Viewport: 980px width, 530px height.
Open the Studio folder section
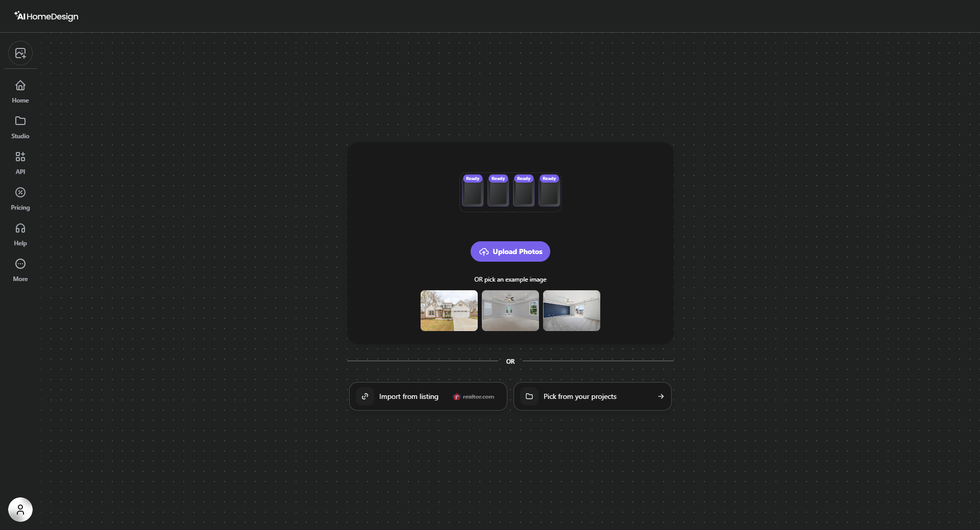click(x=20, y=128)
